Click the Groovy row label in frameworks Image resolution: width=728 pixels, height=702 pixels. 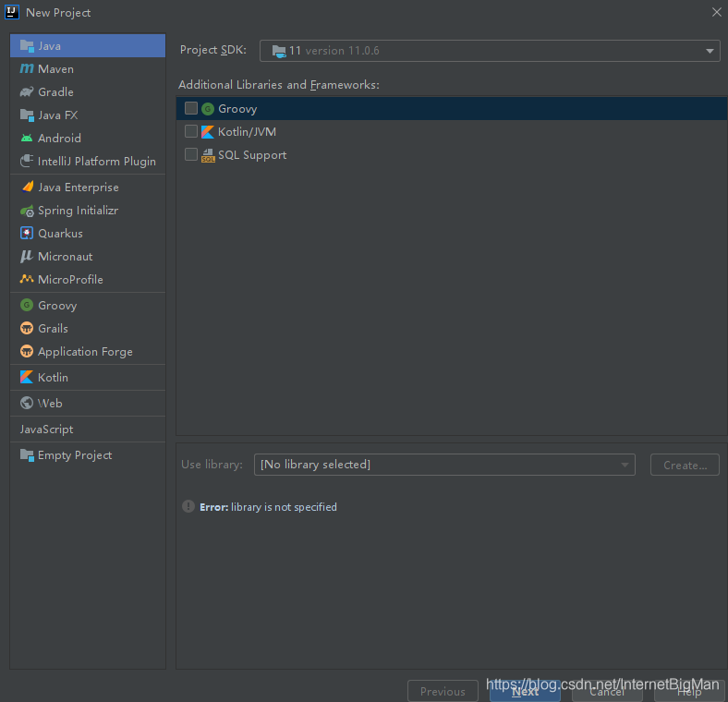(x=237, y=109)
